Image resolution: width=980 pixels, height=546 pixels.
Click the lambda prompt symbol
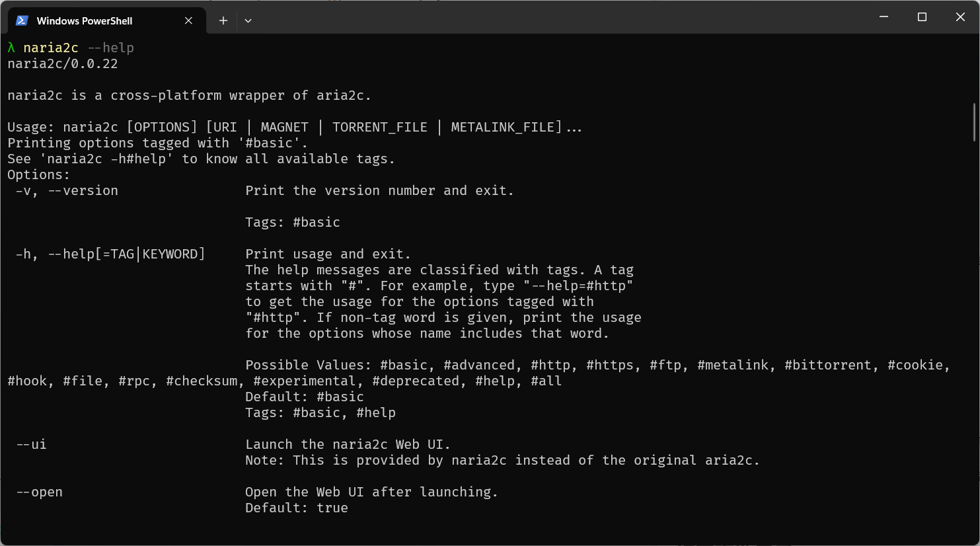pyautogui.click(x=11, y=48)
